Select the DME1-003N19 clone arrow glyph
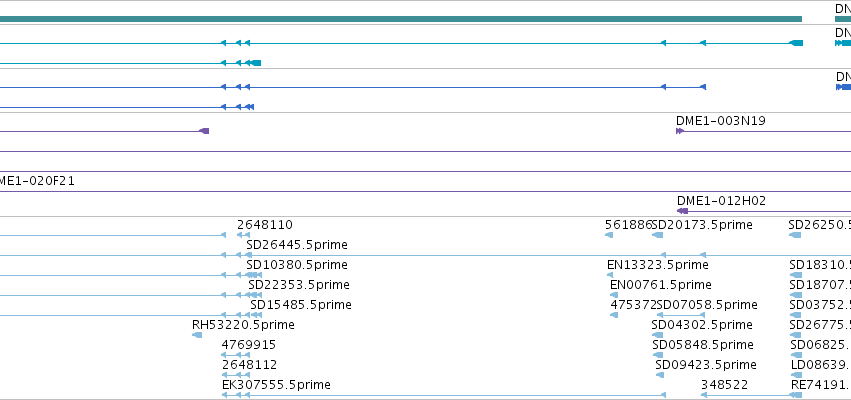Image resolution: width=851 pixels, height=400 pixels. pyautogui.click(x=680, y=131)
